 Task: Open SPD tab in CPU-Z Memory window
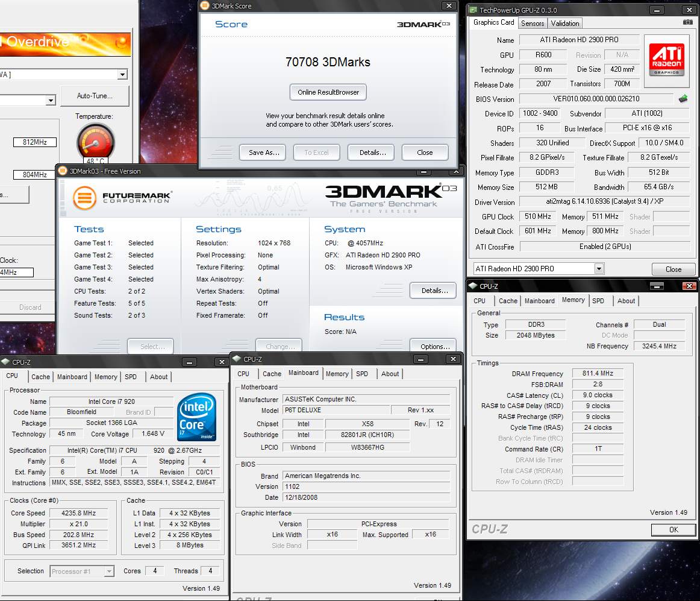[x=598, y=301]
